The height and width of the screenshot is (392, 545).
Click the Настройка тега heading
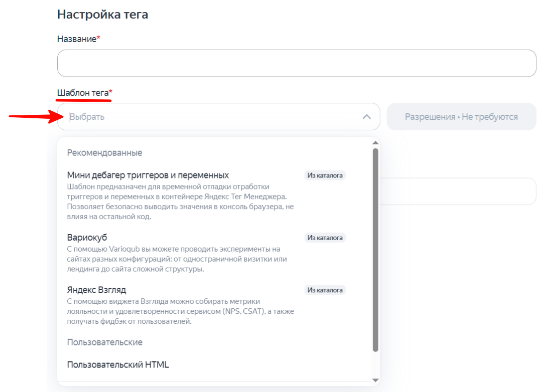[x=102, y=14]
